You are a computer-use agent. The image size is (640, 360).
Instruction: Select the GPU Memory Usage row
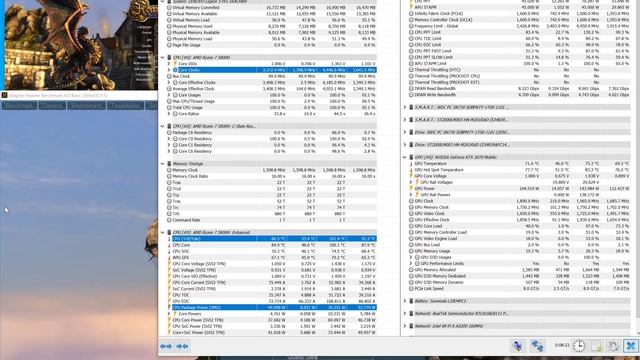pyautogui.click(x=519, y=251)
